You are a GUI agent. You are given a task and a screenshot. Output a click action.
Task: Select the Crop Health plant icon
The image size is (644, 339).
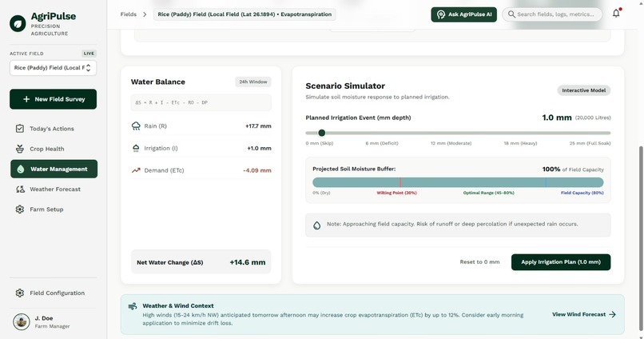coord(20,149)
